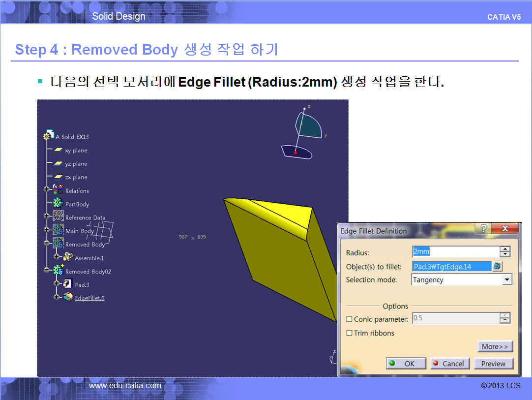532x400 pixels.
Task: Click the help question mark in dialog title
Action: pyautogui.click(x=483, y=228)
